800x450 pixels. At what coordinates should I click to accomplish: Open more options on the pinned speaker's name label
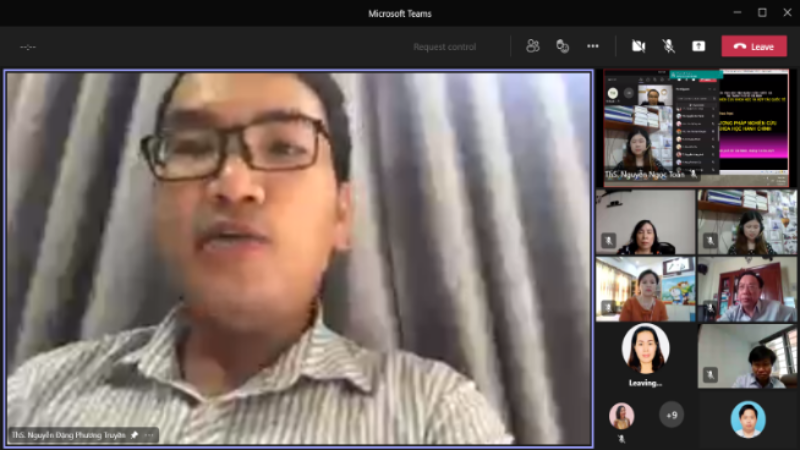(149, 435)
